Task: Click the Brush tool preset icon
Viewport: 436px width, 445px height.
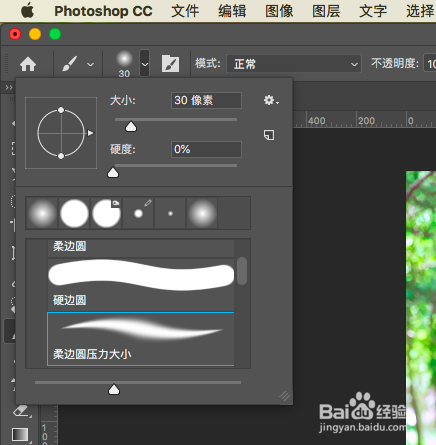Action: click(x=70, y=64)
